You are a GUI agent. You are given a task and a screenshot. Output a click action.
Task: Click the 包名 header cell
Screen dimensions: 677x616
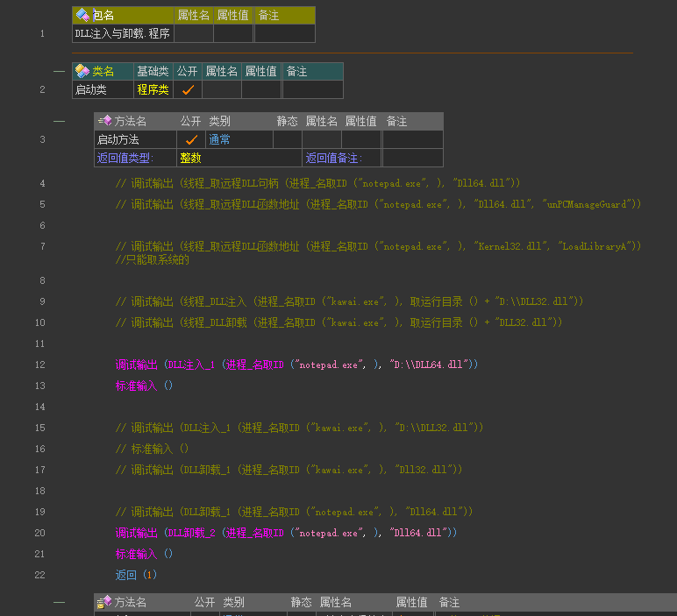pyautogui.click(x=123, y=16)
